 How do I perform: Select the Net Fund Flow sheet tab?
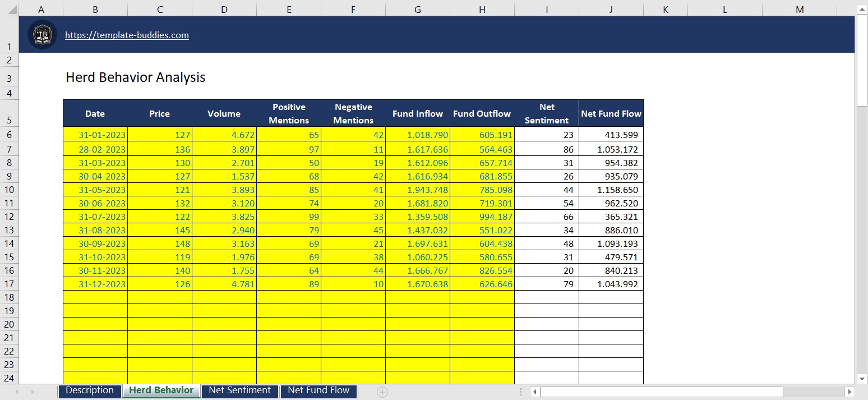[x=318, y=390]
